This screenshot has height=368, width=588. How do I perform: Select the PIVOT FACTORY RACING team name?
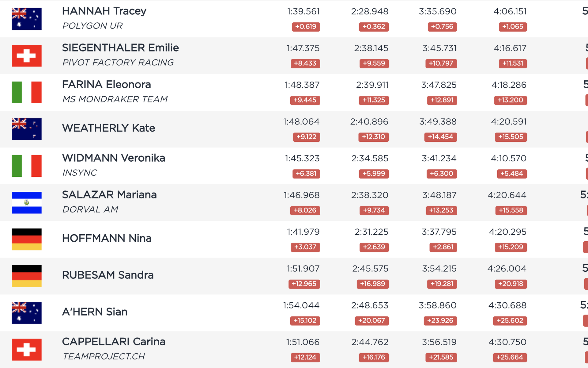click(x=118, y=63)
